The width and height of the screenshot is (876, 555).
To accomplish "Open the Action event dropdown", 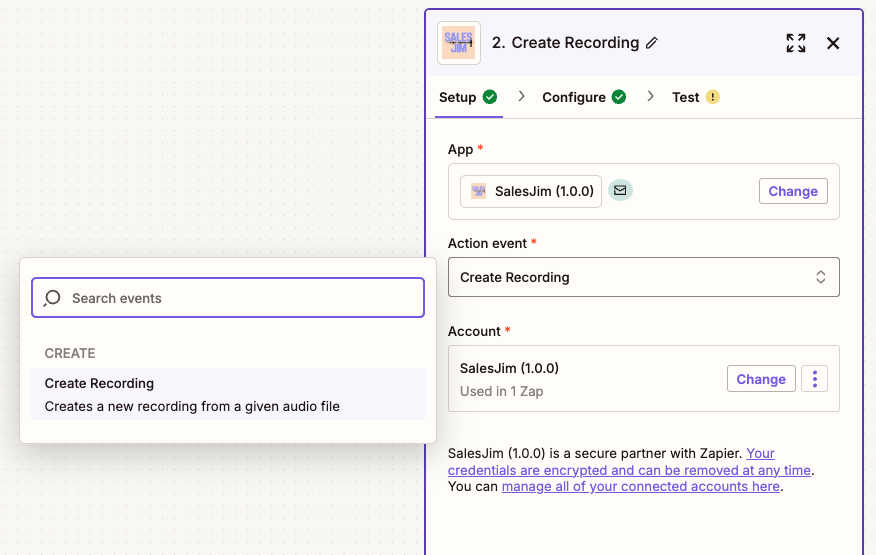I will 643,277.
